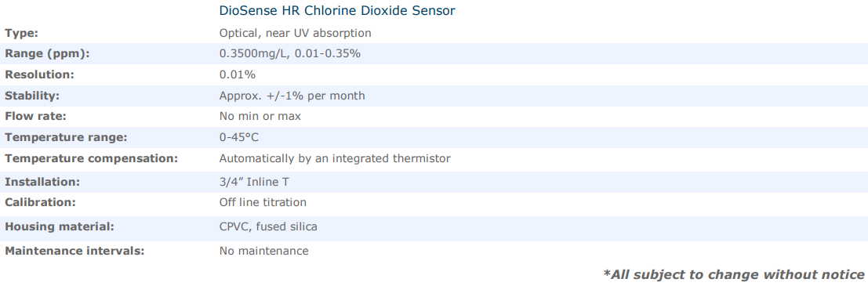The image size is (868, 286).
Task: Click the integrated thermistor description
Action: point(335,159)
